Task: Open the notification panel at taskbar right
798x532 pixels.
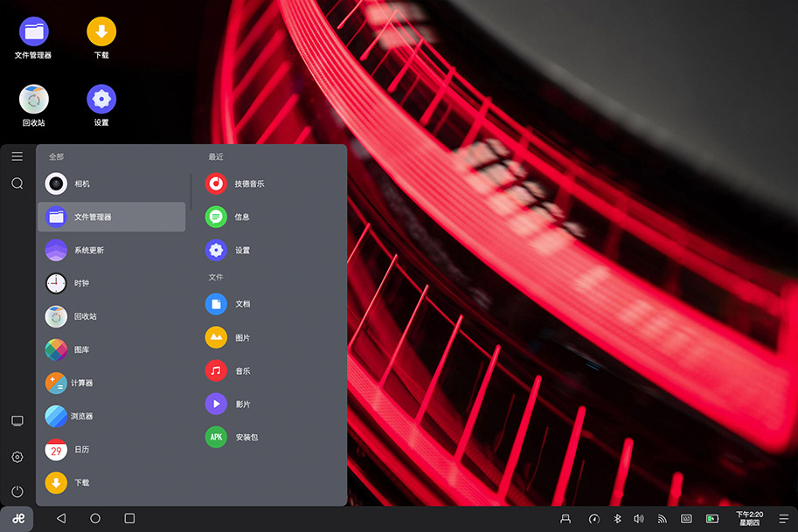Action: [x=782, y=519]
